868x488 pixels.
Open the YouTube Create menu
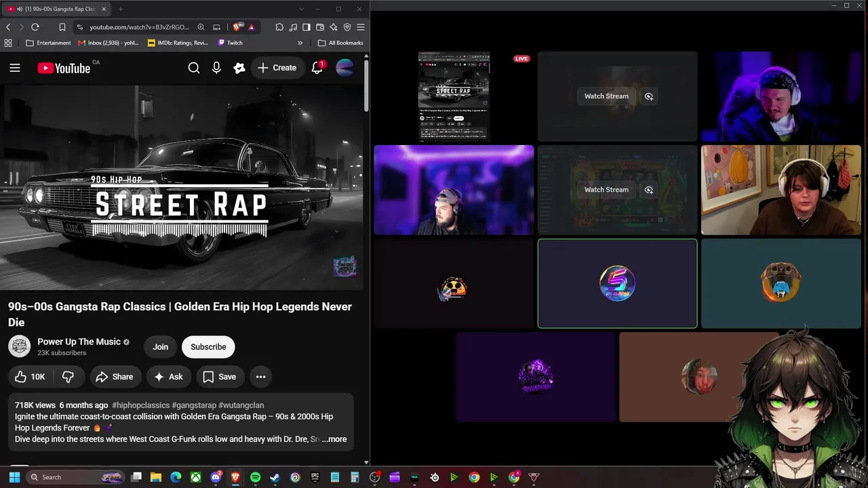(277, 68)
